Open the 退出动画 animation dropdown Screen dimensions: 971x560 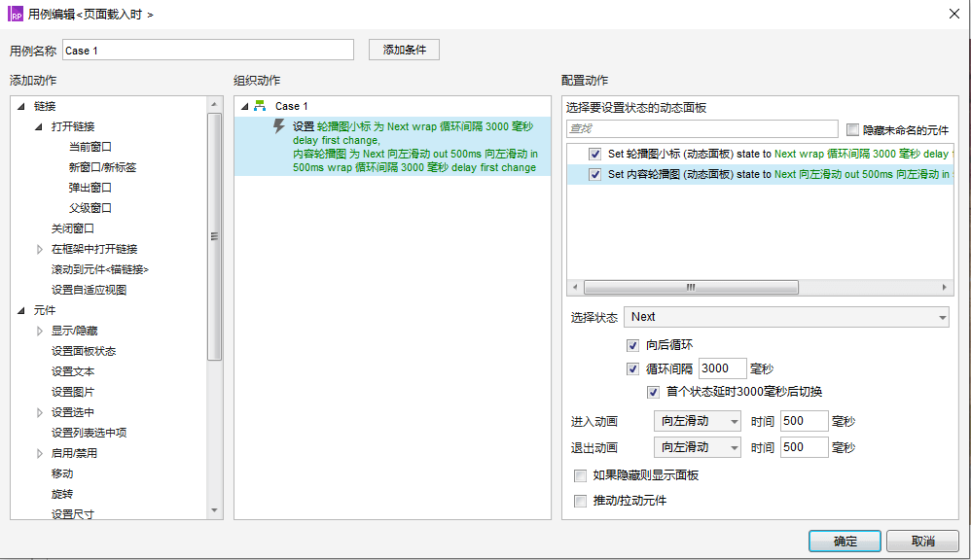point(698,447)
